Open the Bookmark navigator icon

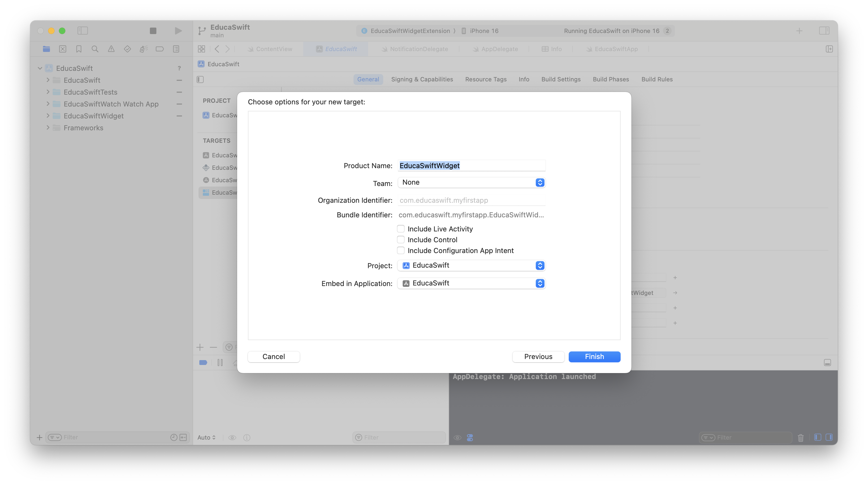pos(79,49)
